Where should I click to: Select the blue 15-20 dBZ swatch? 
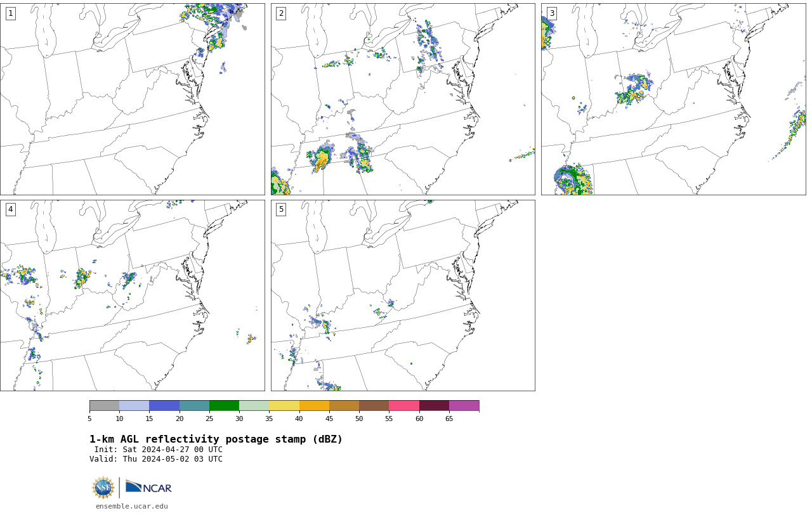[164, 406]
